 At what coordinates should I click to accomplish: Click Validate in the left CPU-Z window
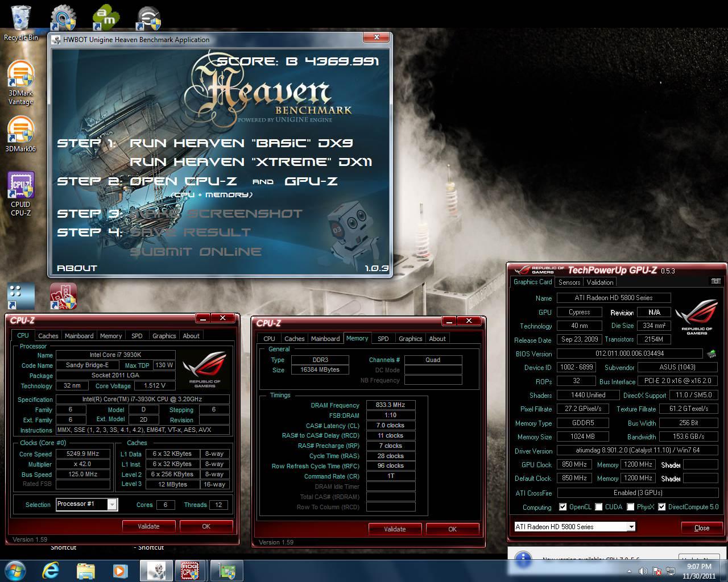click(x=148, y=526)
